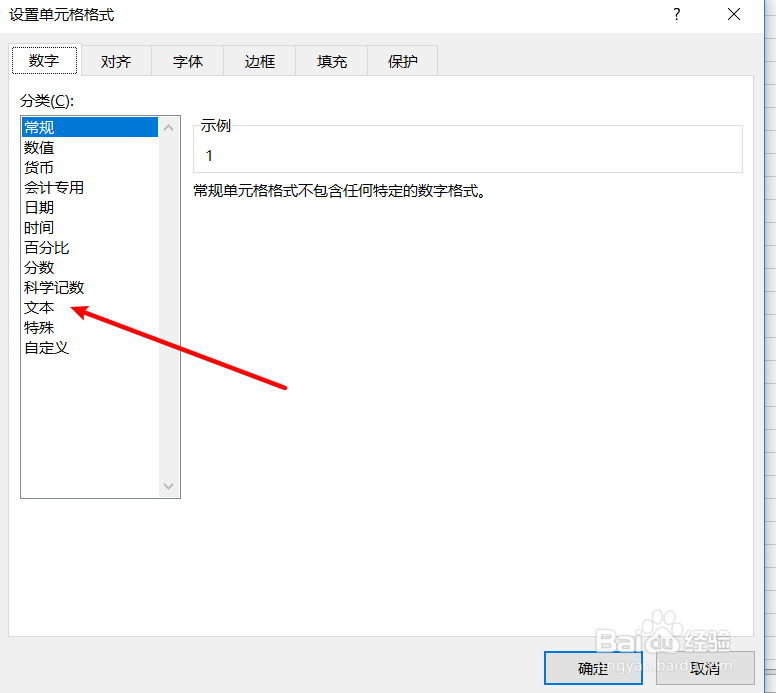
Task: Open the 字体 tab
Action: tap(188, 61)
